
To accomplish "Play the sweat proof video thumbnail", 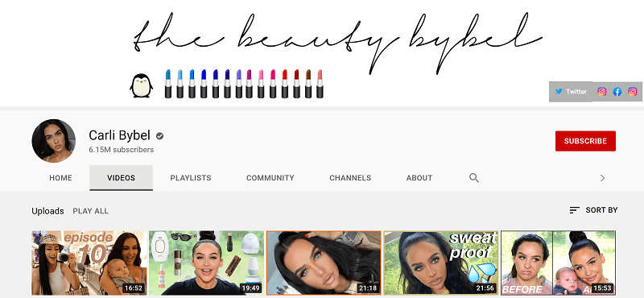I will pos(441,263).
